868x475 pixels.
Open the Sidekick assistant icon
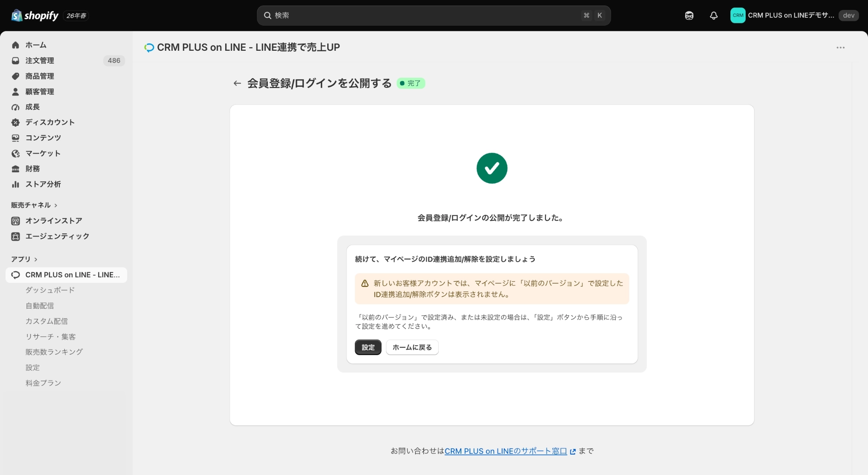(x=689, y=16)
